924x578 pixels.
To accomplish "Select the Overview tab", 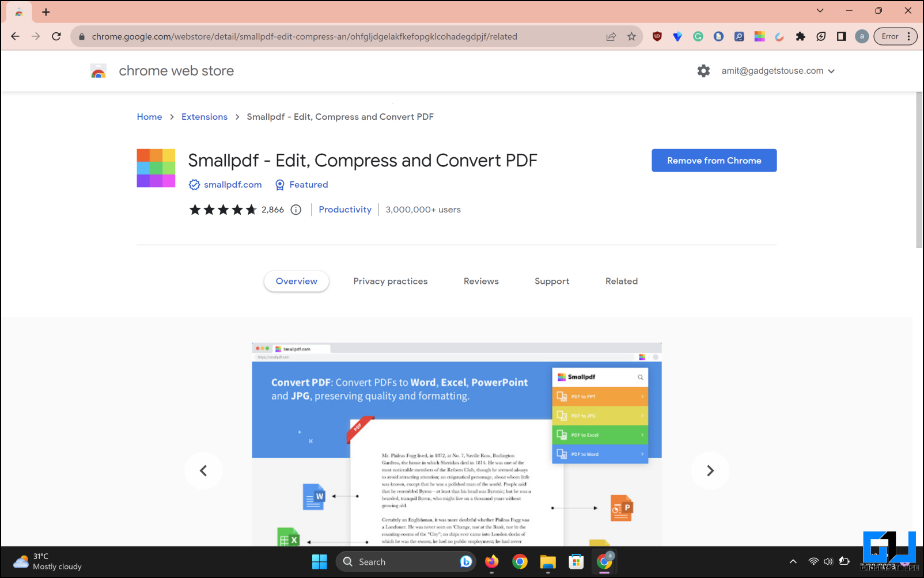I will (x=297, y=282).
